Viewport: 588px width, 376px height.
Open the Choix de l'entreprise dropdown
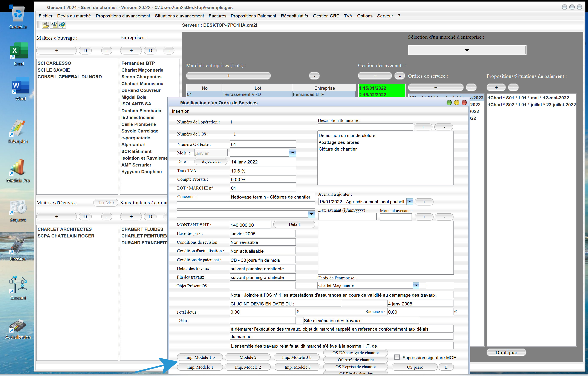tap(416, 285)
